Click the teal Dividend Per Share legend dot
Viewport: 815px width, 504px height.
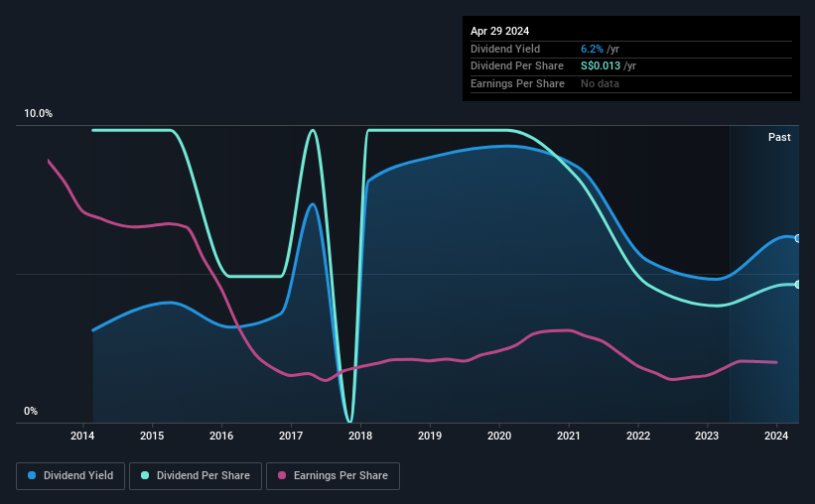tap(145, 475)
